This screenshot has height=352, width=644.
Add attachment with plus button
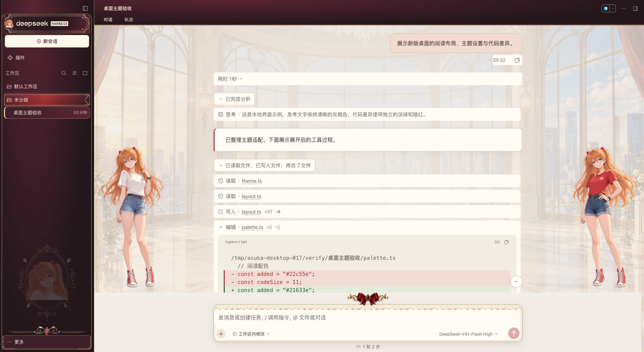pyautogui.click(x=221, y=334)
